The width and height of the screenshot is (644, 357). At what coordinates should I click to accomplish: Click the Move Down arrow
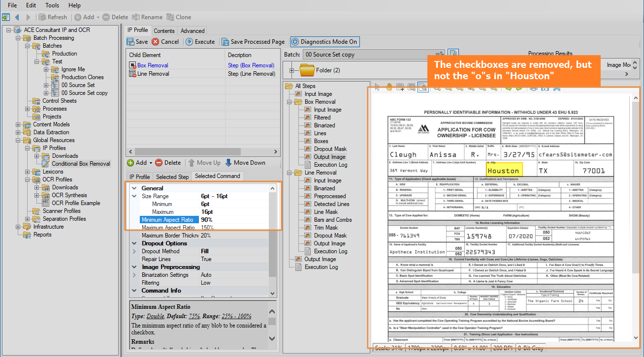click(x=229, y=163)
